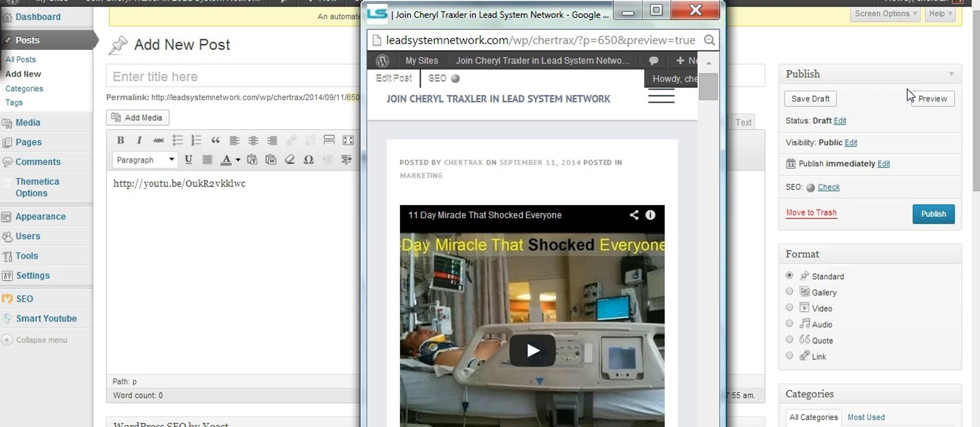Open the Settings menu
This screenshot has height=427, width=980.
click(33, 275)
